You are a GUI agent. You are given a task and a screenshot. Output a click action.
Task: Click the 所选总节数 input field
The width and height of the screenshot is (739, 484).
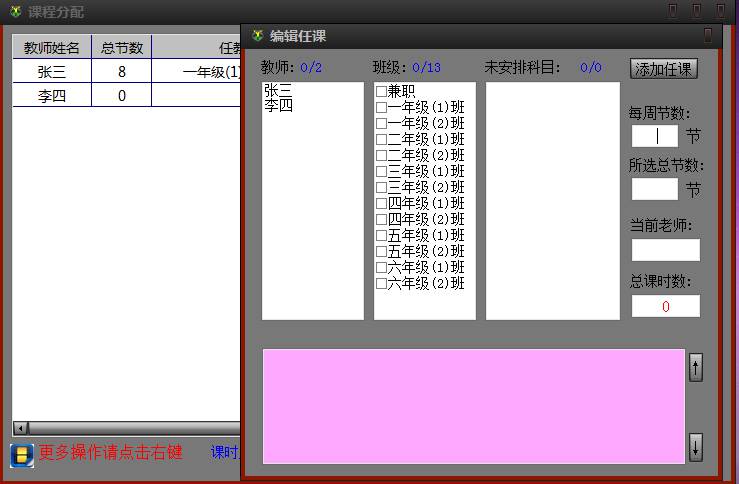point(655,189)
